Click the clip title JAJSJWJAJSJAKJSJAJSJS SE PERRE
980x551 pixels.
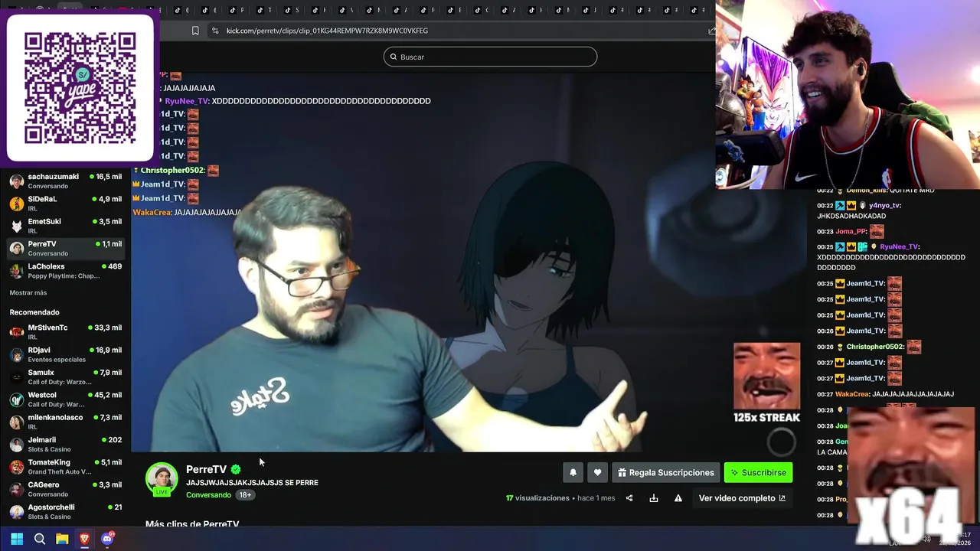tap(252, 483)
